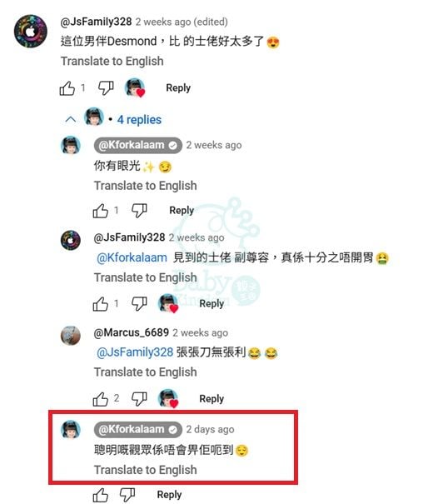
Task: Collapse the 4 replies thread
Action: 139,120
